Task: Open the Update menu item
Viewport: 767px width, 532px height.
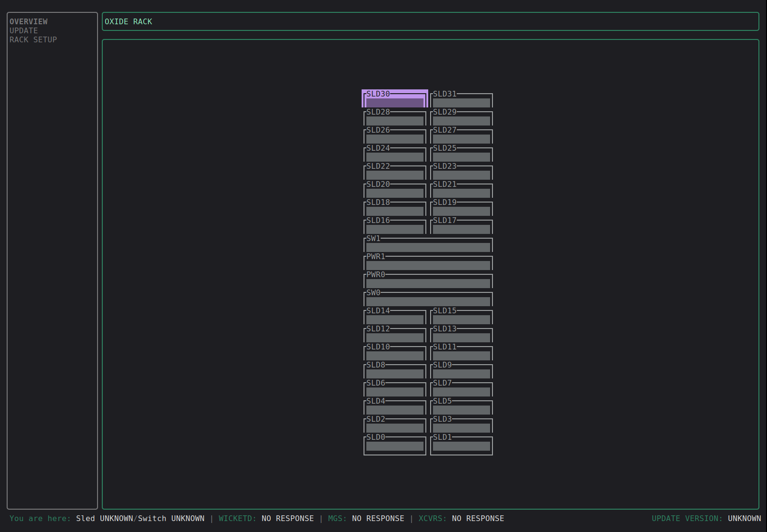Action: (23, 30)
